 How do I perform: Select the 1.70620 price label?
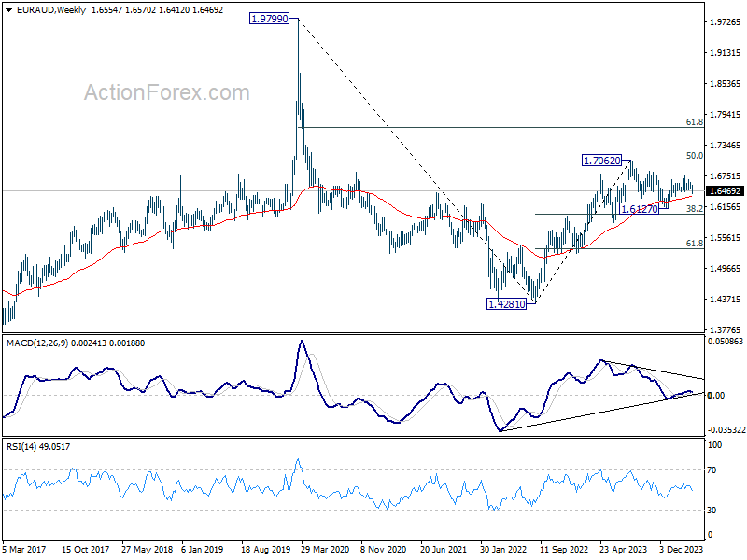click(602, 161)
